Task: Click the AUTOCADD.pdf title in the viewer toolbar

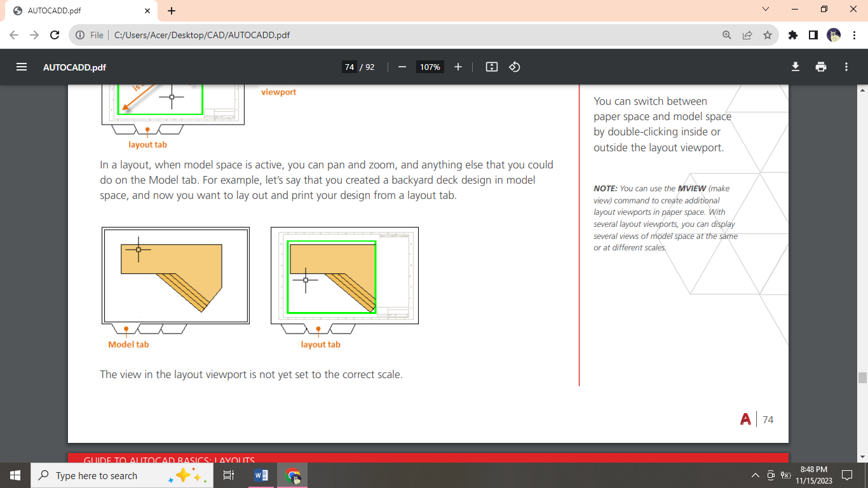Action: [x=74, y=67]
